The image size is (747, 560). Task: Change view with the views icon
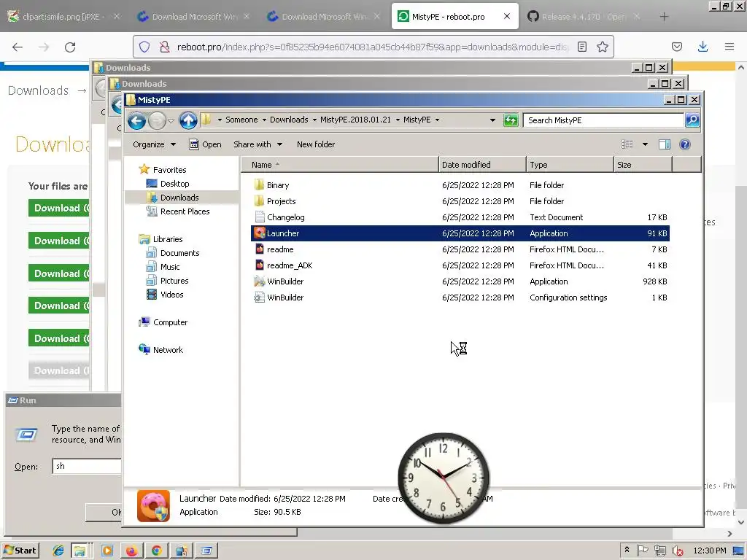tap(627, 144)
